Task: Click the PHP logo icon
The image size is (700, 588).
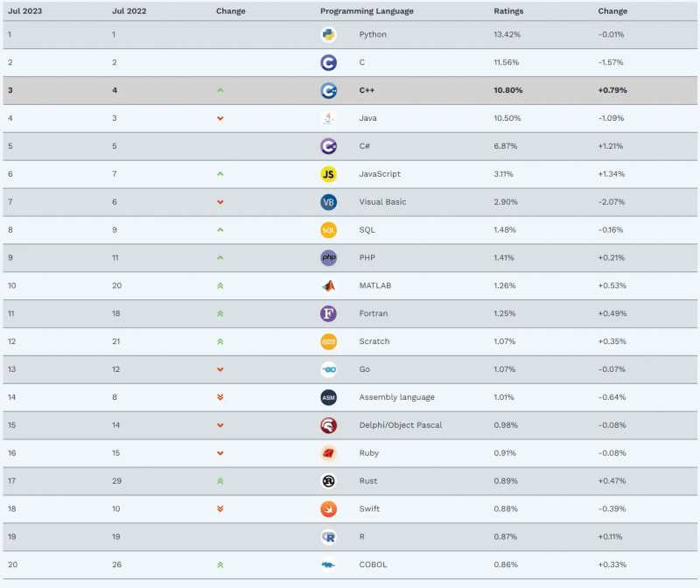Action: pyautogui.click(x=329, y=257)
